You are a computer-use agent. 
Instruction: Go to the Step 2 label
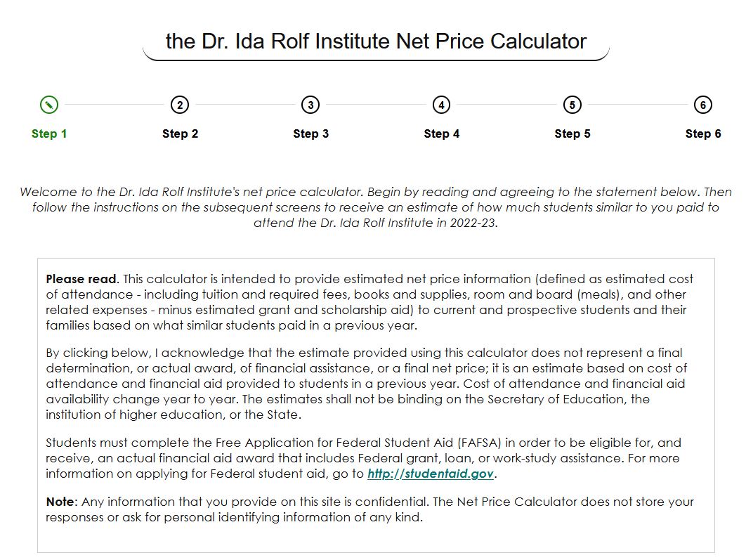[180, 134]
